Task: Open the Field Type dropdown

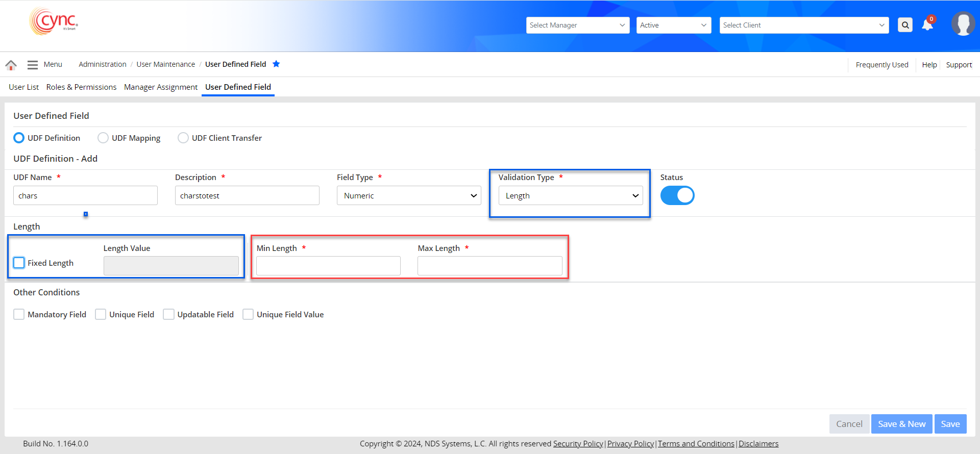Action: (x=409, y=195)
